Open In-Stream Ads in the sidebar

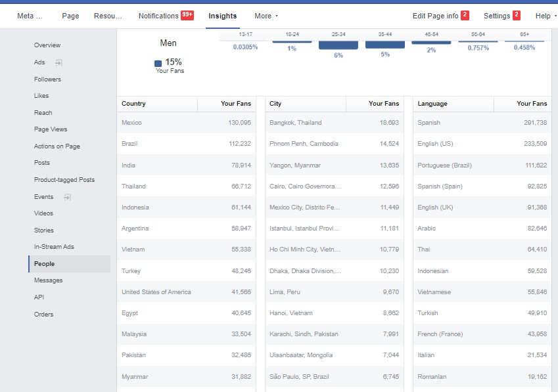point(54,247)
